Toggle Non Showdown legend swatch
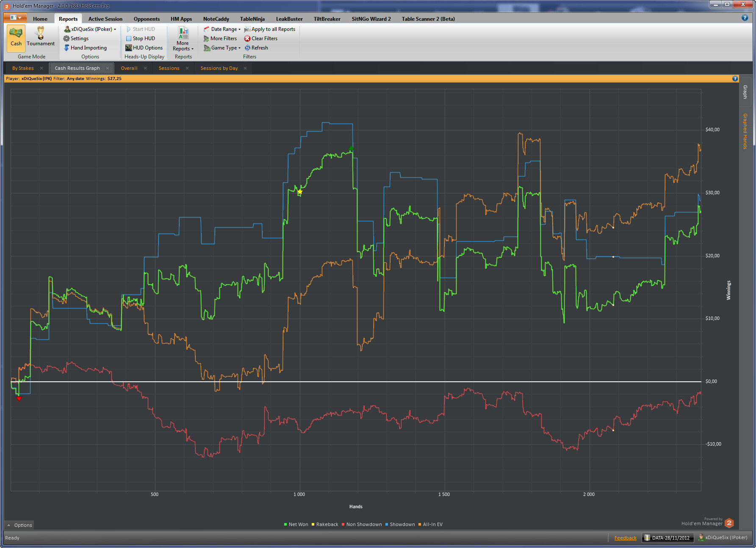This screenshot has height=548, width=756. click(343, 525)
